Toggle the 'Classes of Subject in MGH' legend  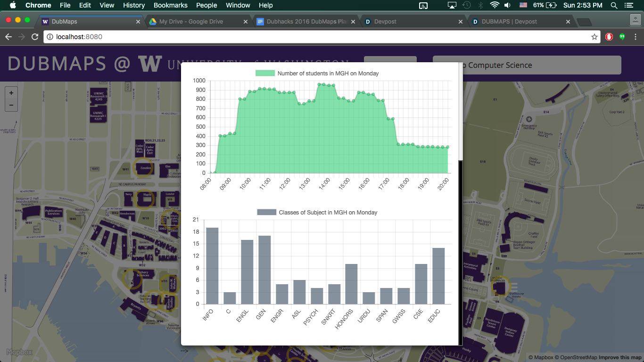pos(317,212)
